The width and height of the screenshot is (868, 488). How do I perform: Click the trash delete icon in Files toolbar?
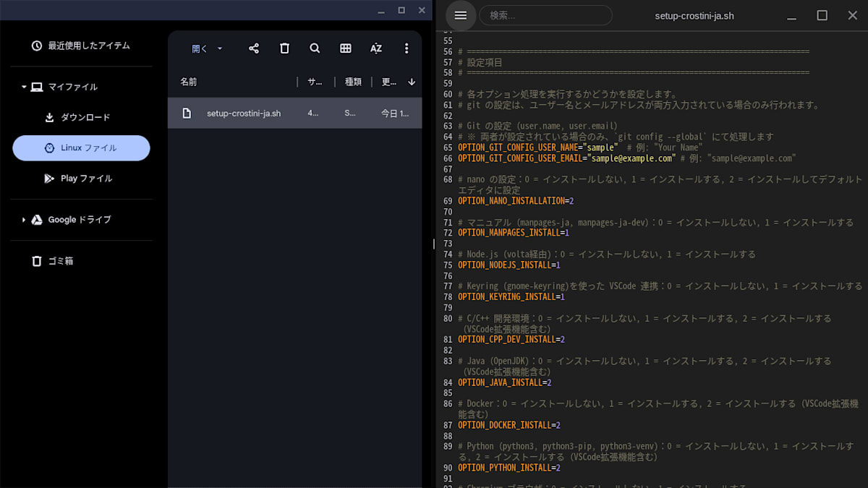click(x=284, y=48)
